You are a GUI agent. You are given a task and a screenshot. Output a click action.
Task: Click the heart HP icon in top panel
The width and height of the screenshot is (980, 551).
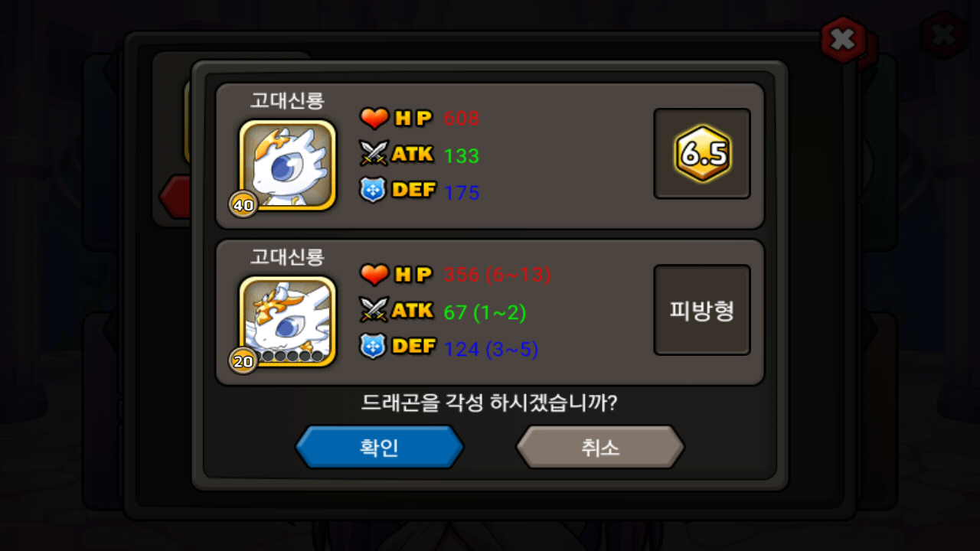(x=374, y=119)
